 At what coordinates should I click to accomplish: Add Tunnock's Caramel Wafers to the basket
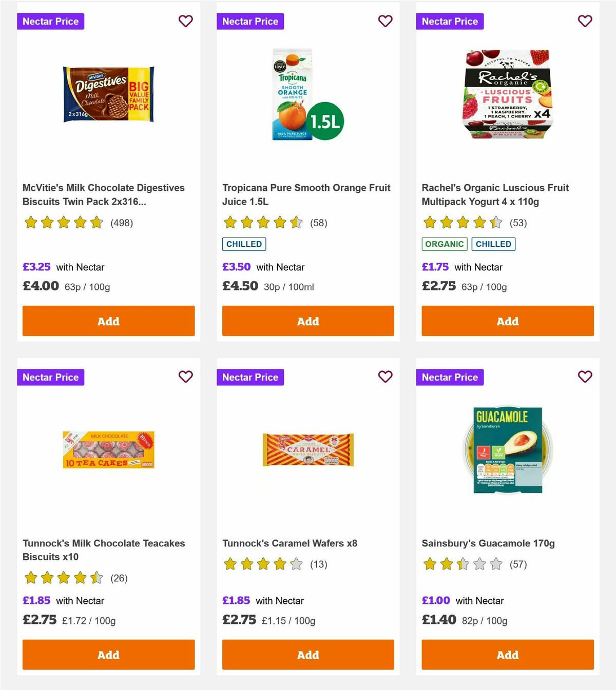point(307,655)
